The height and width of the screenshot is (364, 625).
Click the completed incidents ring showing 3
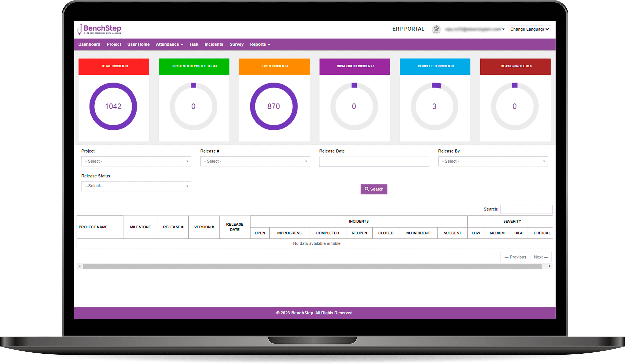[434, 106]
